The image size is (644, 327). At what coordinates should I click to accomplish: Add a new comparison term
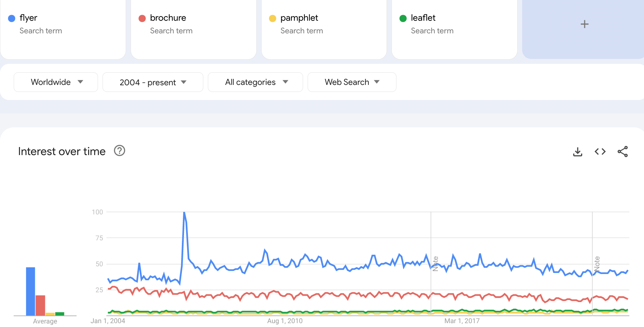click(x=584, y=24)
